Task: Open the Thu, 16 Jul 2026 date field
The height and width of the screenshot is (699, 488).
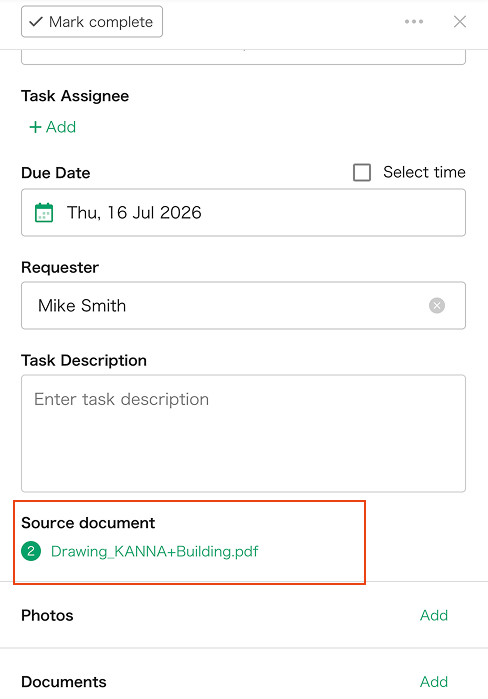Action: tap(243, 213)
